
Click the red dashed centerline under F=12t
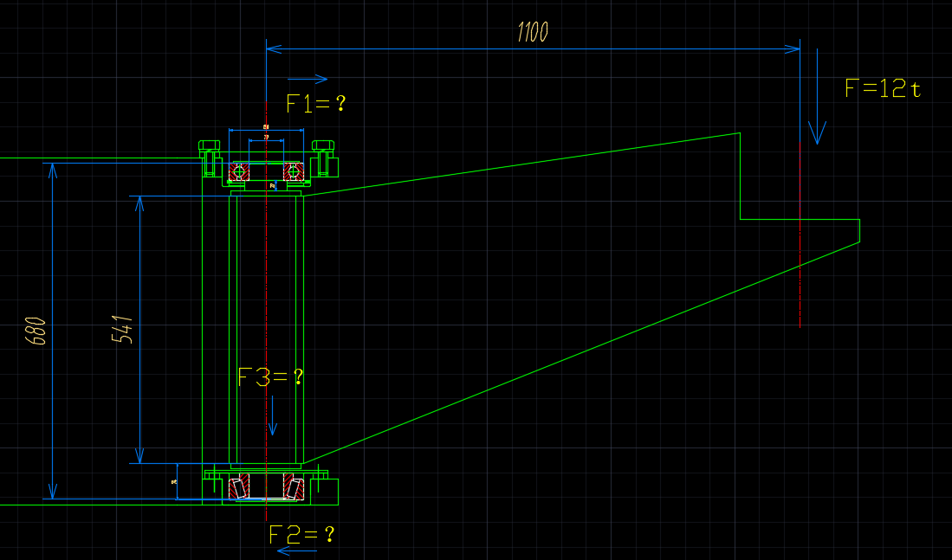800,277
